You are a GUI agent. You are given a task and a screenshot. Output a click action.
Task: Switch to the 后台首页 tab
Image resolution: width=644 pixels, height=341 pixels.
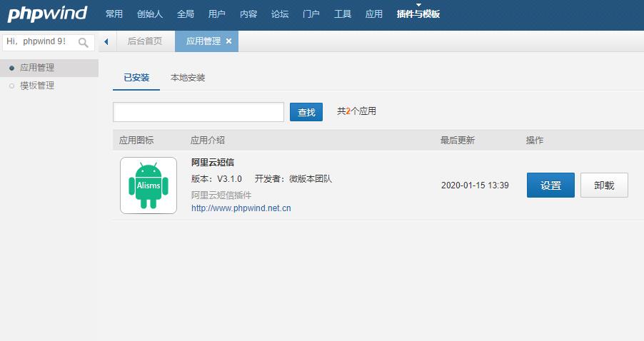144,41
